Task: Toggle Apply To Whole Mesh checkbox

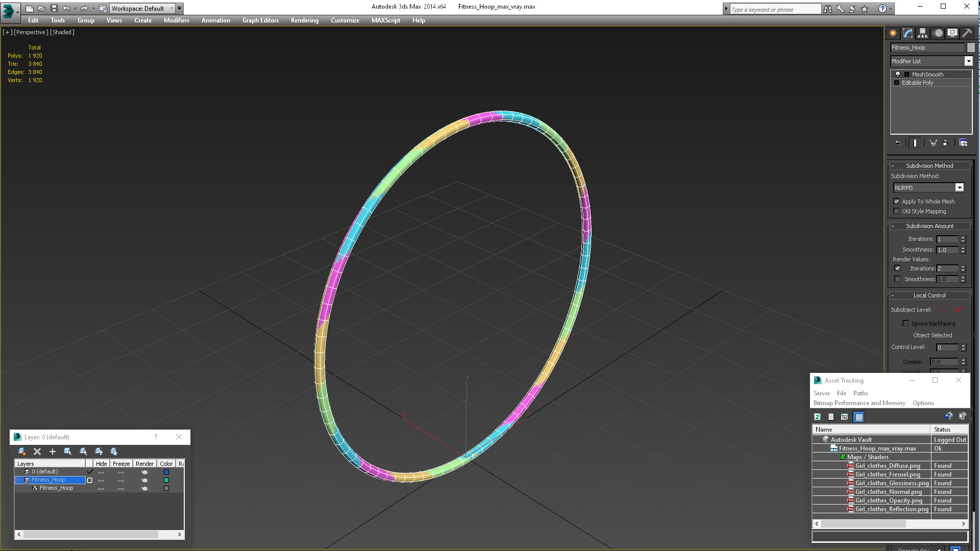Action: [897, 201]
